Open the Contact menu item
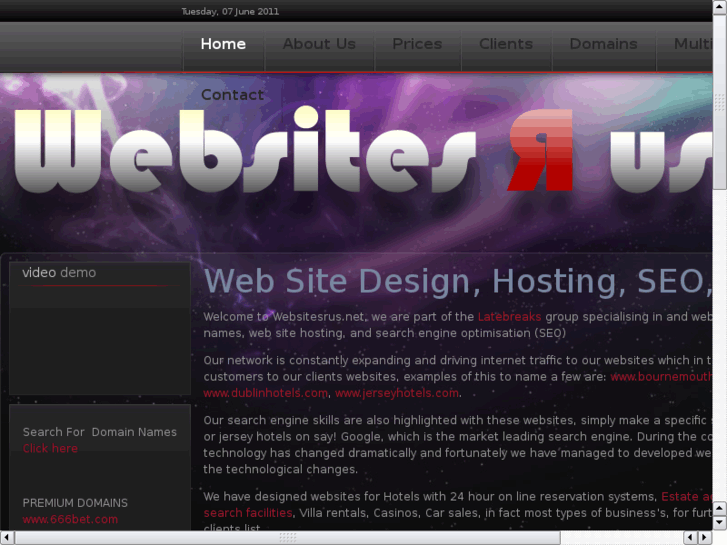The image size is (727, 545). (232, 95)
